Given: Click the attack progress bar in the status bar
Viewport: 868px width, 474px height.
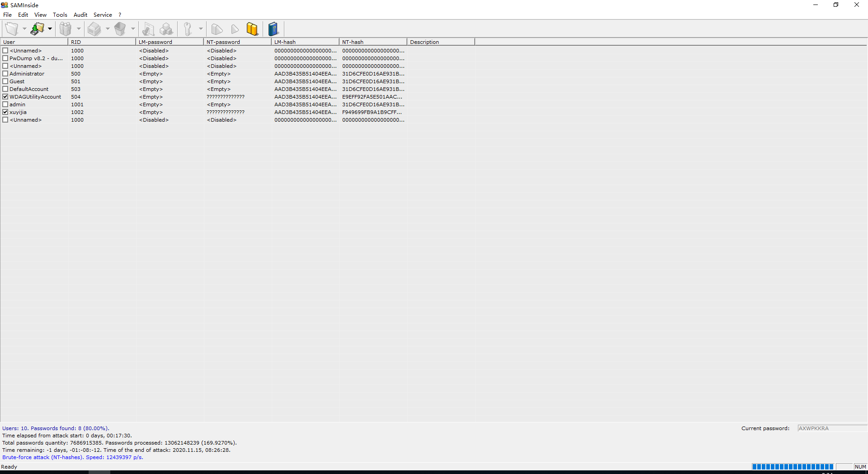Looking at the screenshot, I should pyautogui.click(x=793, y=467).
